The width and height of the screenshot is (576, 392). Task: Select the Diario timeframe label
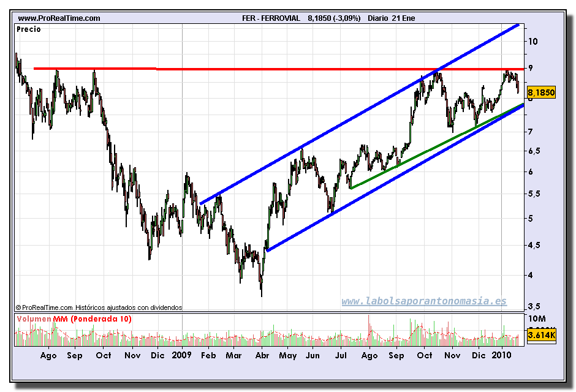click(378, 18)
